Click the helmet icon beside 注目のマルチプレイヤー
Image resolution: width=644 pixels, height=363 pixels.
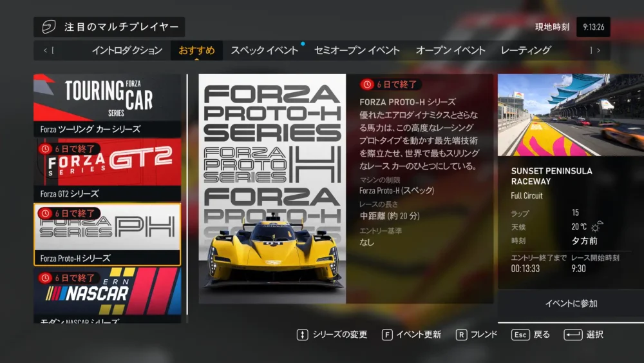tap(49, 26)
